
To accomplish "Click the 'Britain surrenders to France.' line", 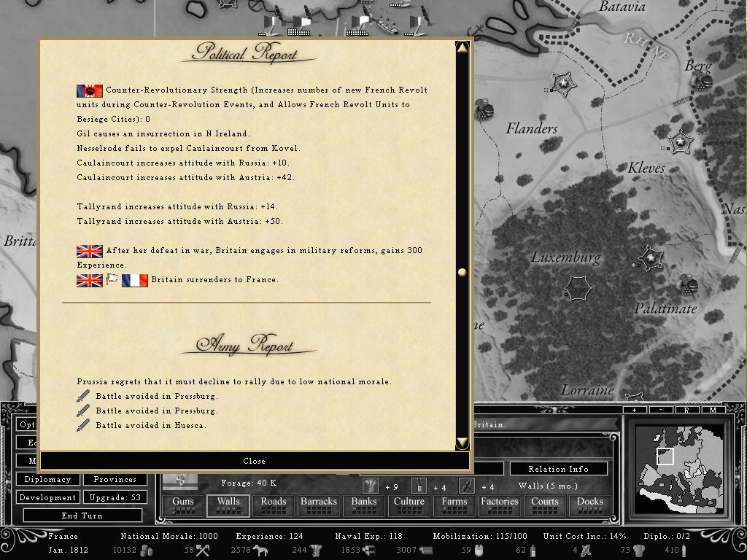I will tap(215, 280).
